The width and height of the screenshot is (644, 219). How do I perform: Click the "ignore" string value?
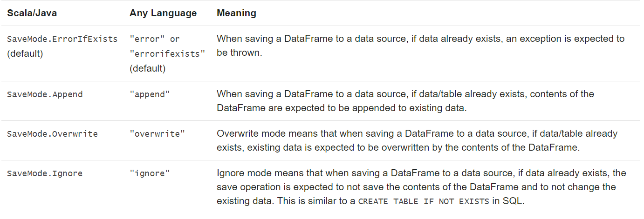(150, 173)
